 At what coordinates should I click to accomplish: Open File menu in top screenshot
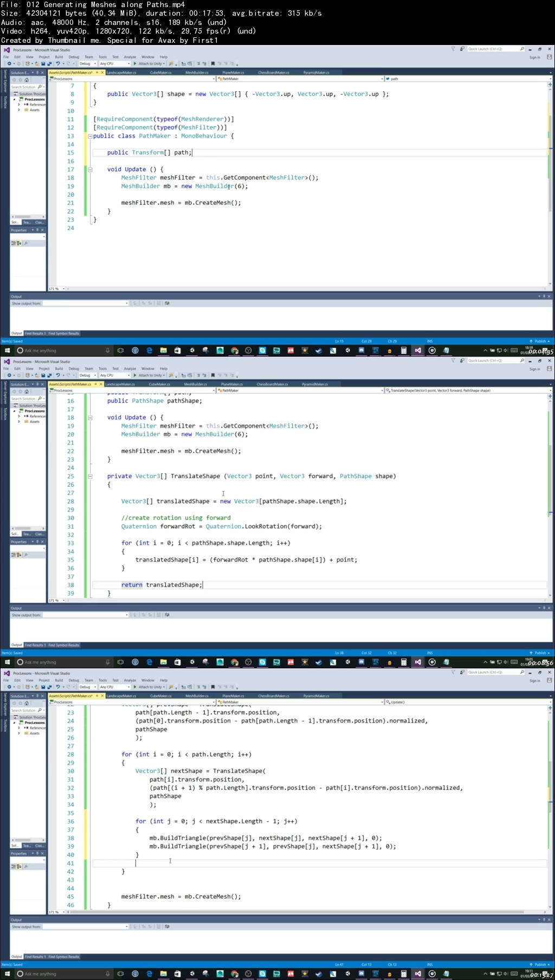(x=7, y=57)
